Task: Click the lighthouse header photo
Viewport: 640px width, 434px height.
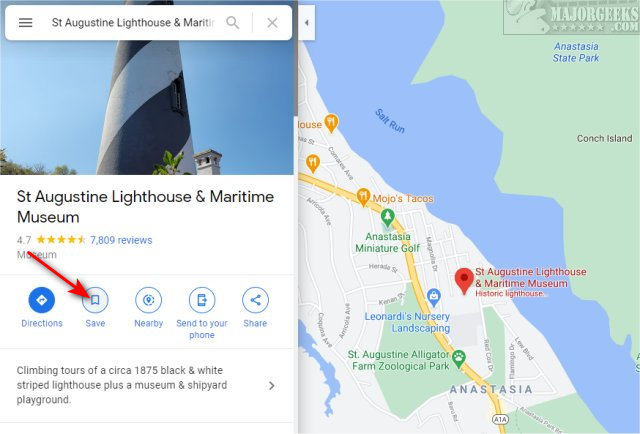Action: click(147, 107)
